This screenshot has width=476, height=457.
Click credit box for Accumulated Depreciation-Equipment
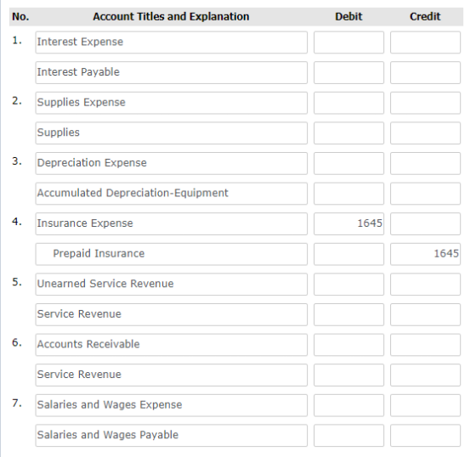coord(425,194)
